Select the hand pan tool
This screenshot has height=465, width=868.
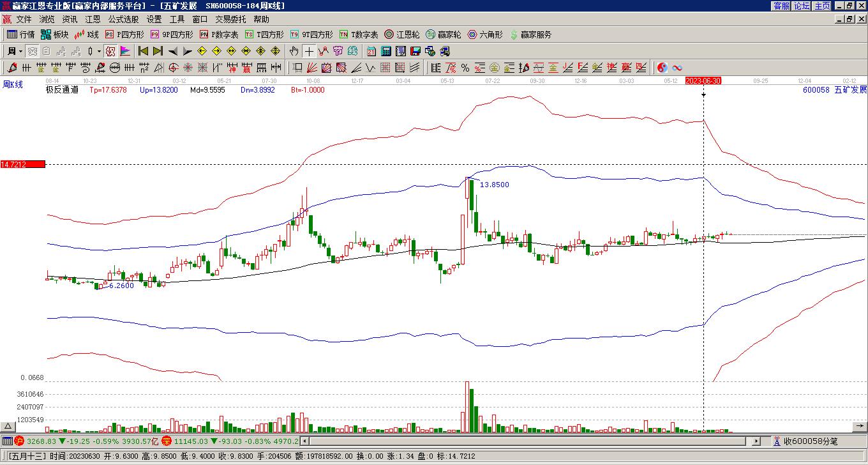click(x=294, y=51)
